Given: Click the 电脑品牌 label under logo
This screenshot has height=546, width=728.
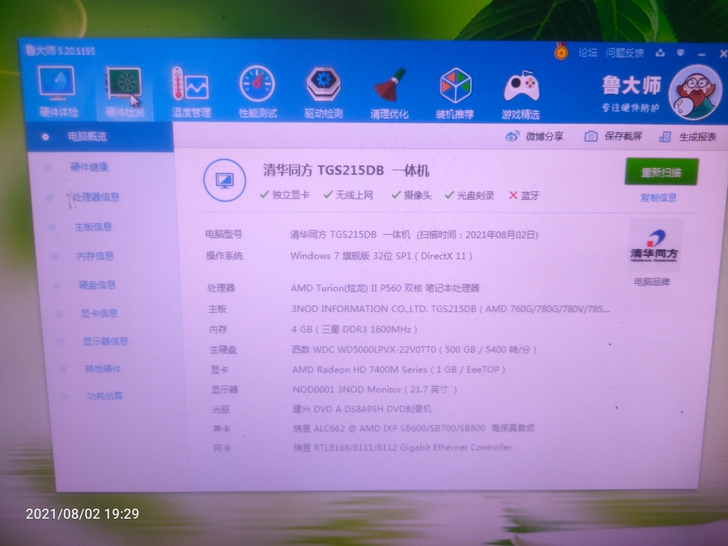Looking at the screenshot, I should point(652,282).
